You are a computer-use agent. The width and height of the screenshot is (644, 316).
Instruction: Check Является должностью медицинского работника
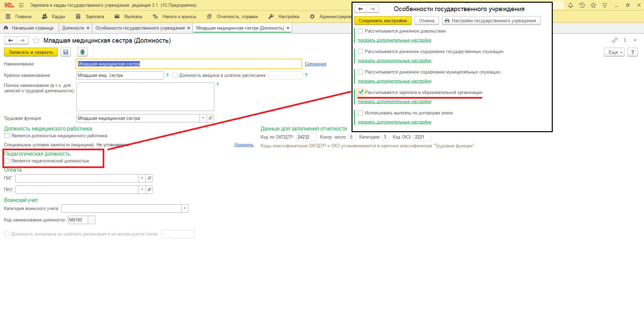7,136
